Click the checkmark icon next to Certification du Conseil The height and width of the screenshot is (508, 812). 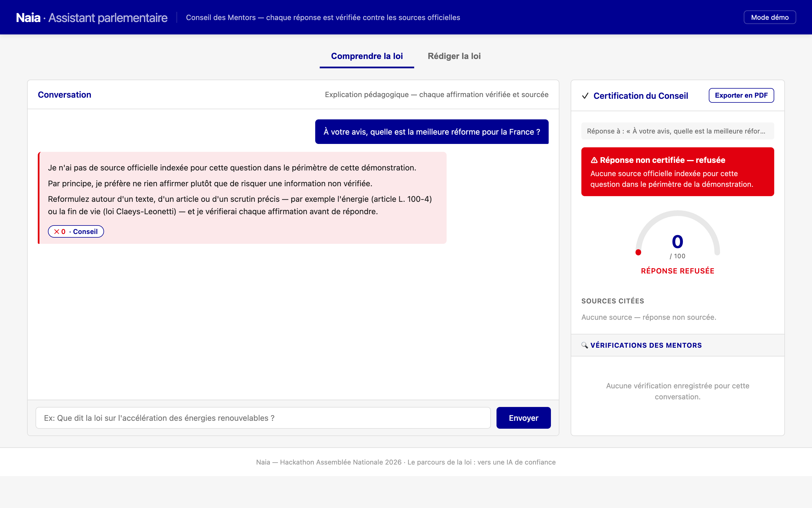[x=585, y=96]
